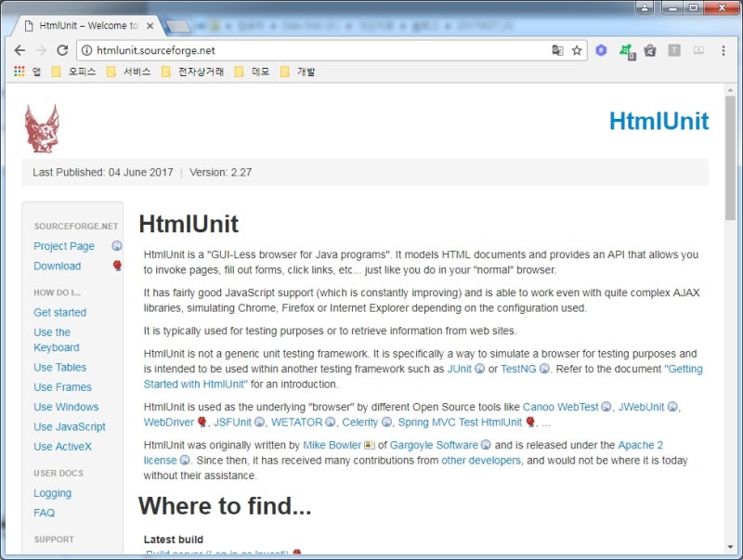The height and width of the screenshot is (560, 743).
Task: Open the Getting Started with HtmlUnit link
Action: pos(423,377)
